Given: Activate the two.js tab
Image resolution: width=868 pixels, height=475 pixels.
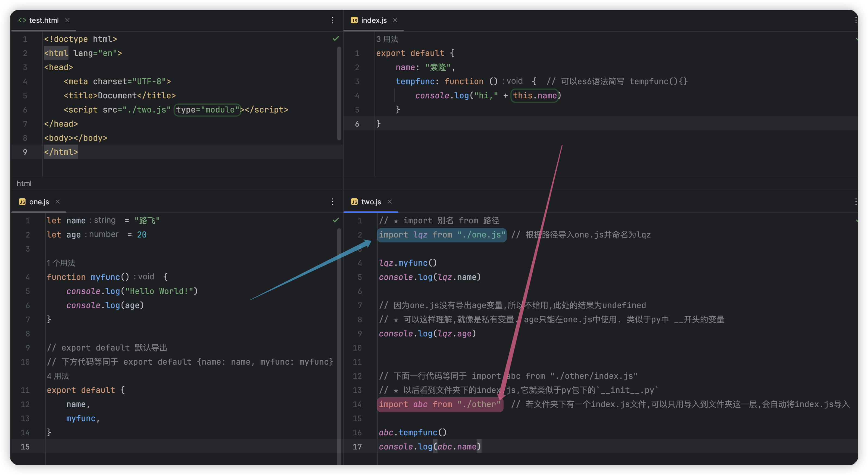Looking at the screenshot, I should [x=371, y=202].
